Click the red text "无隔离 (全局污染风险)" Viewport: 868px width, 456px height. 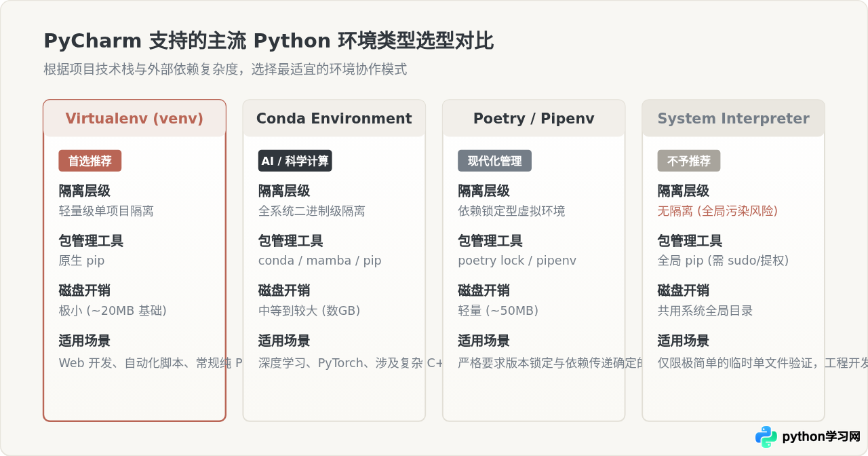pos(717,211)
